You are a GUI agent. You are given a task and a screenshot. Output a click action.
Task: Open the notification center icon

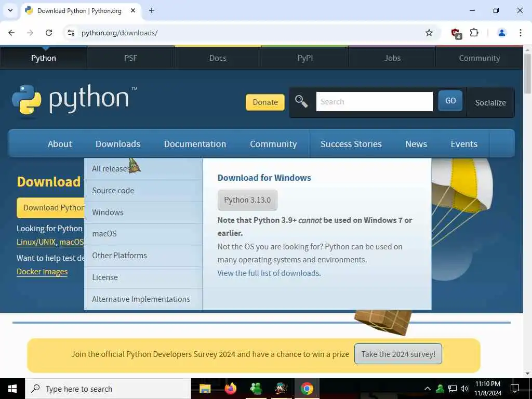point(515,389)
